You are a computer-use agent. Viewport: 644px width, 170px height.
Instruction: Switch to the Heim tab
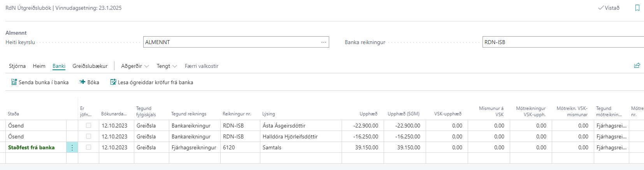(39, 66)
